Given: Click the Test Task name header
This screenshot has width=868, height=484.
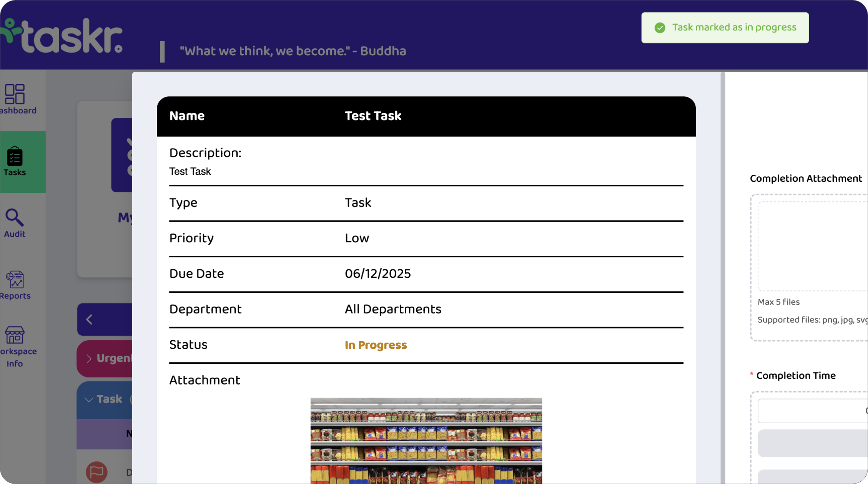Looking at the screenshot, I should 373,116.
